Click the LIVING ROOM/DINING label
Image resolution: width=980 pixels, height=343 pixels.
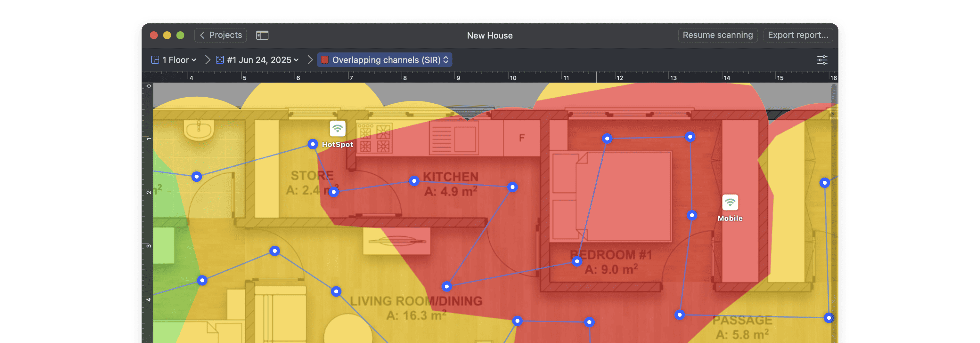pyautogui.click(x=416, y=301)
